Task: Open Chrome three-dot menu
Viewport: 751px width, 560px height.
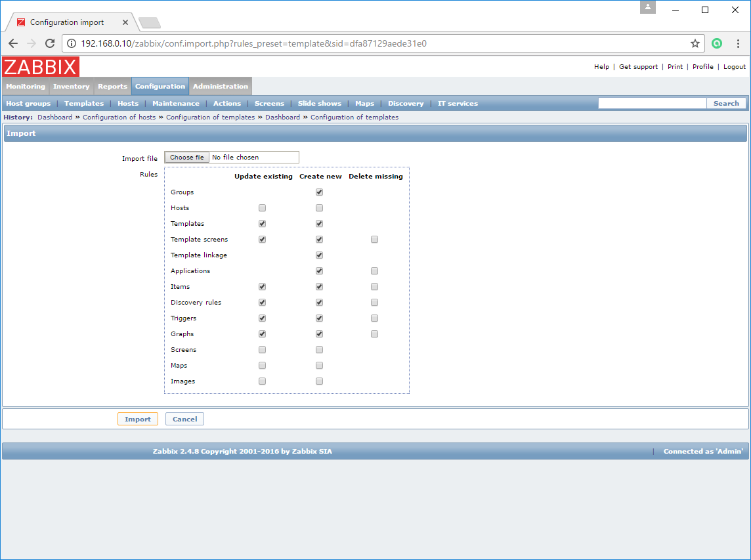Action: click(x=738, y=43)
